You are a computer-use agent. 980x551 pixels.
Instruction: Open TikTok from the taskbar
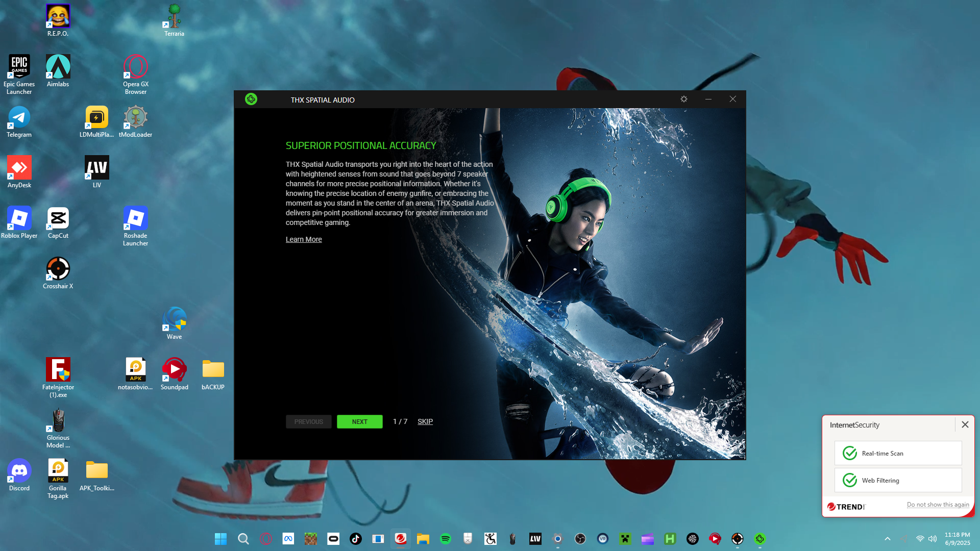tap(356, 539)
